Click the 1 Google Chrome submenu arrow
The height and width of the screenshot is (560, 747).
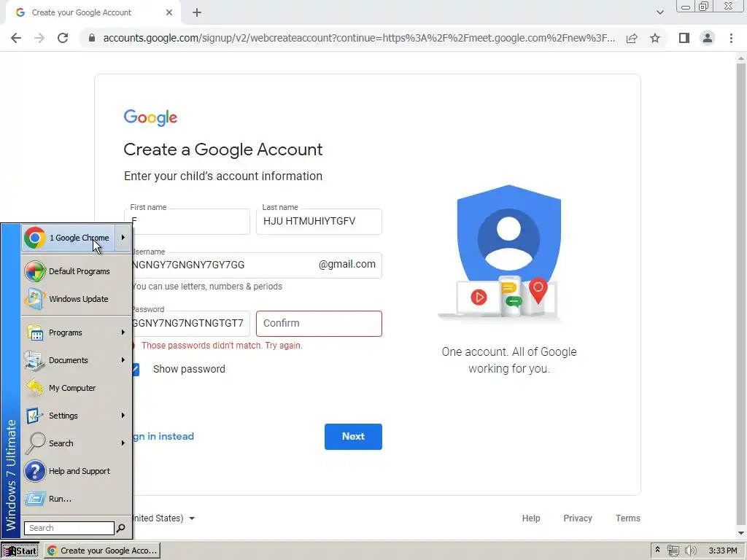click(x=123, y=237)
